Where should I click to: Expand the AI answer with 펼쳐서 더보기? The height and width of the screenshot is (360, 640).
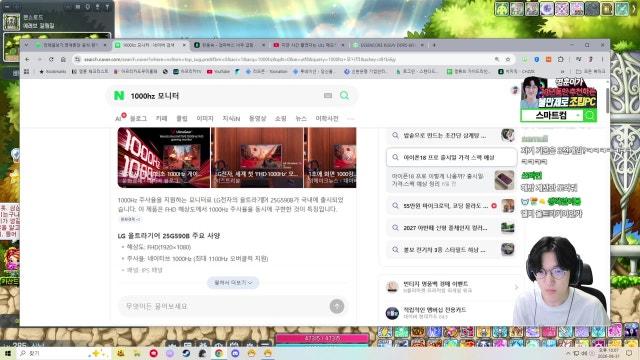233,282
